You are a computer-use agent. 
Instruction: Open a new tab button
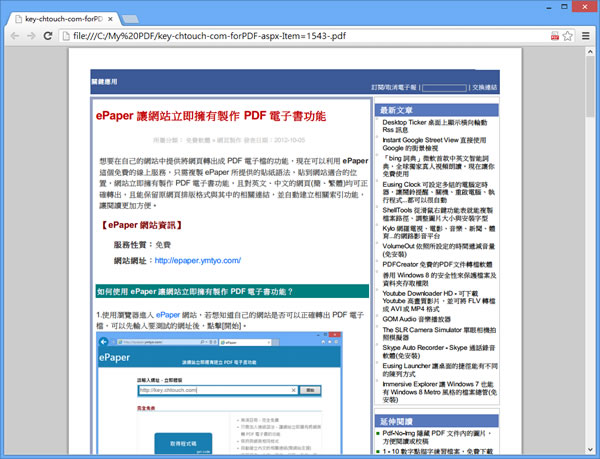click(131, 19)
